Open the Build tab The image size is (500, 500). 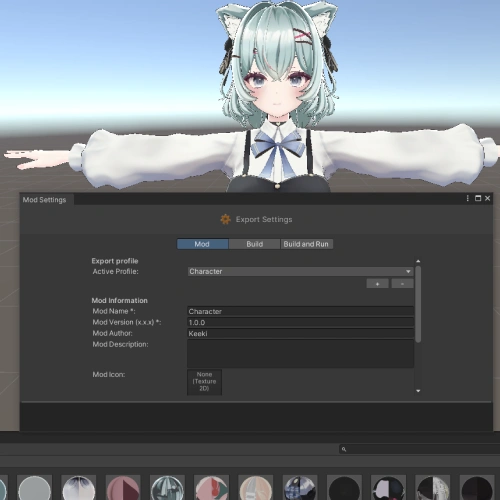[254, 244]
